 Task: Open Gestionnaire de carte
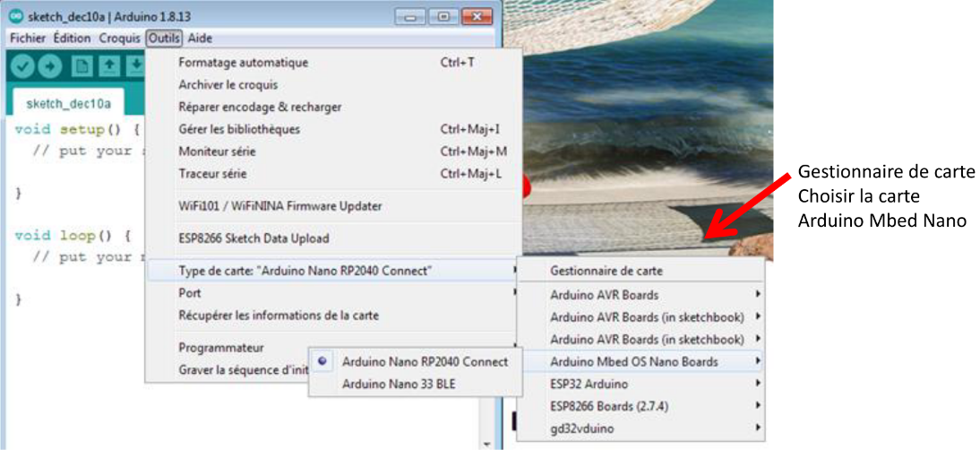click(x=640, y=272)
